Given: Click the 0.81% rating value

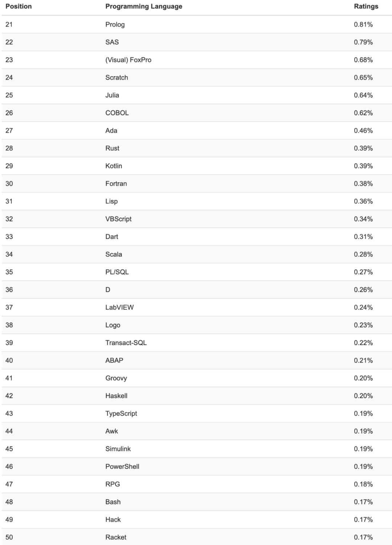Looking at the screenshot, I should click(363, 24).
